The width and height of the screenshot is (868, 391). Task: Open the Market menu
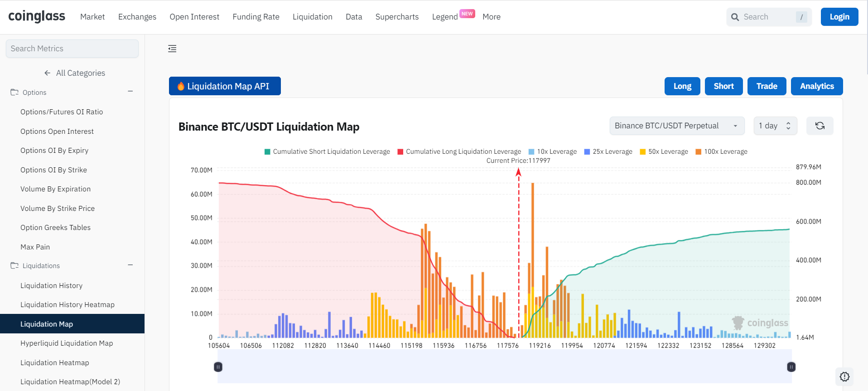[x=92, y=17]
